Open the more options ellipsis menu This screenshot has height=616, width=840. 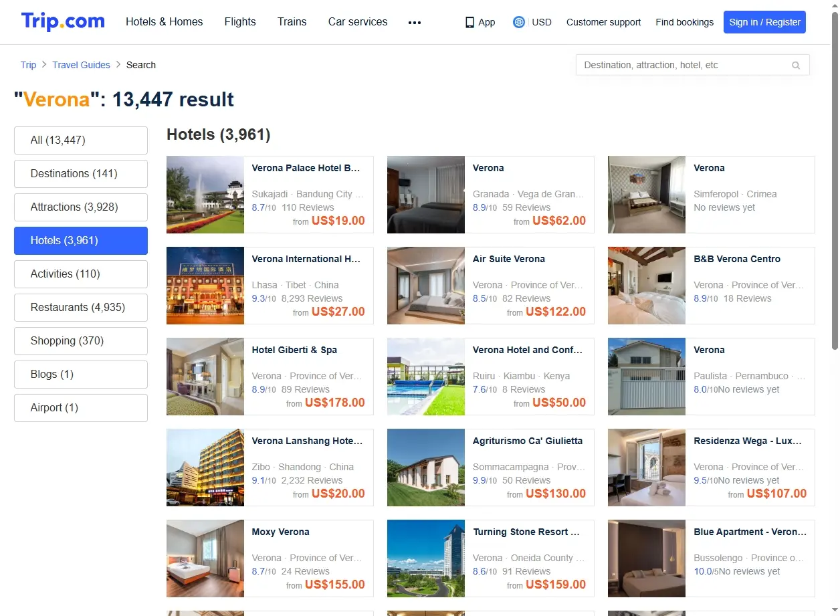[x=415, y=22]
